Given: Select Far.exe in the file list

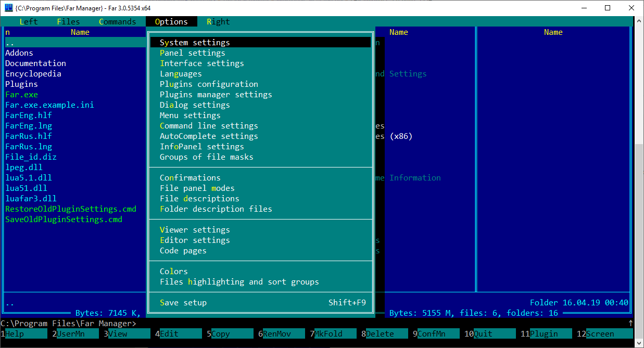Looking at the screenshot, I should [x=21, y=95].
